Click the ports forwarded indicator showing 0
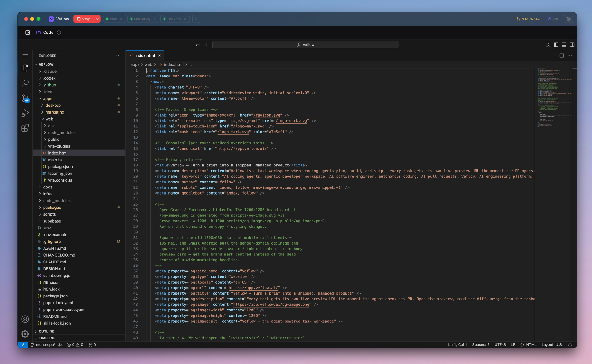This screenshot has width=592, height=364. 92,345
